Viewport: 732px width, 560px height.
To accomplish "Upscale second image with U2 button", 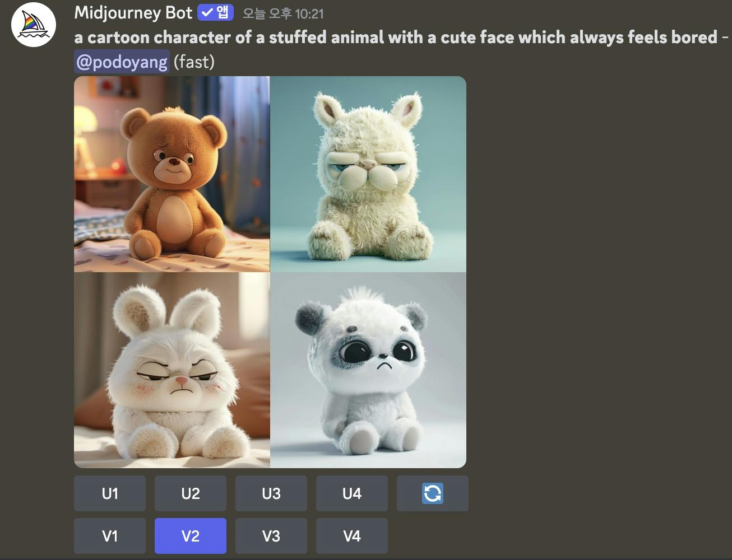I will click(x=191, y=493).
